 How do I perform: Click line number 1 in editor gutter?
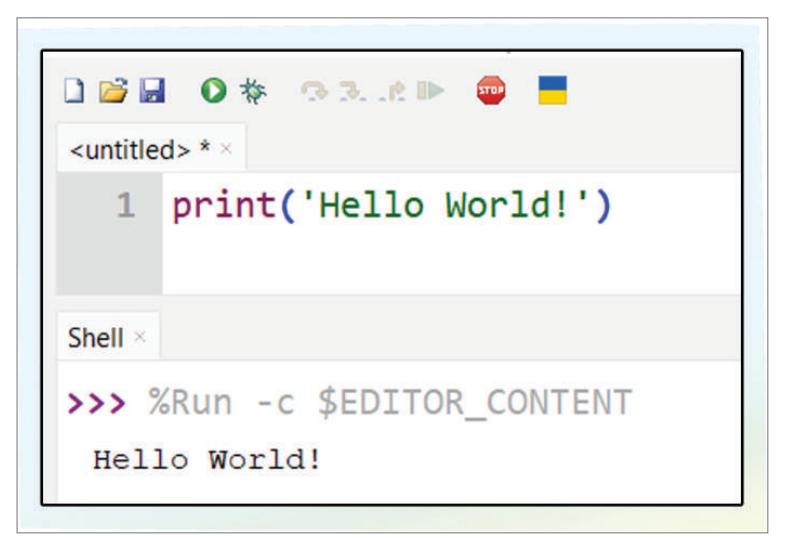125,206
